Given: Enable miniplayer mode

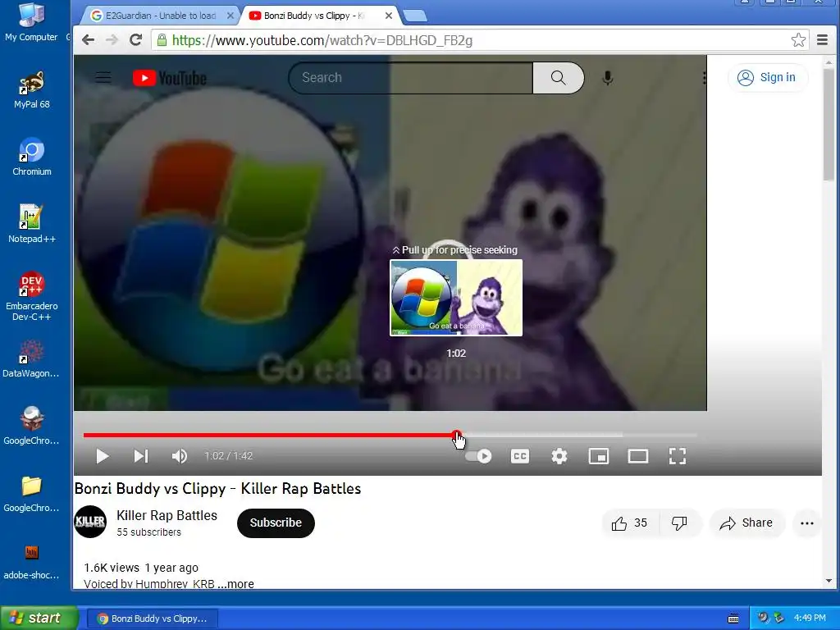Looking at the screenshot, I should [x=598, y=456].
